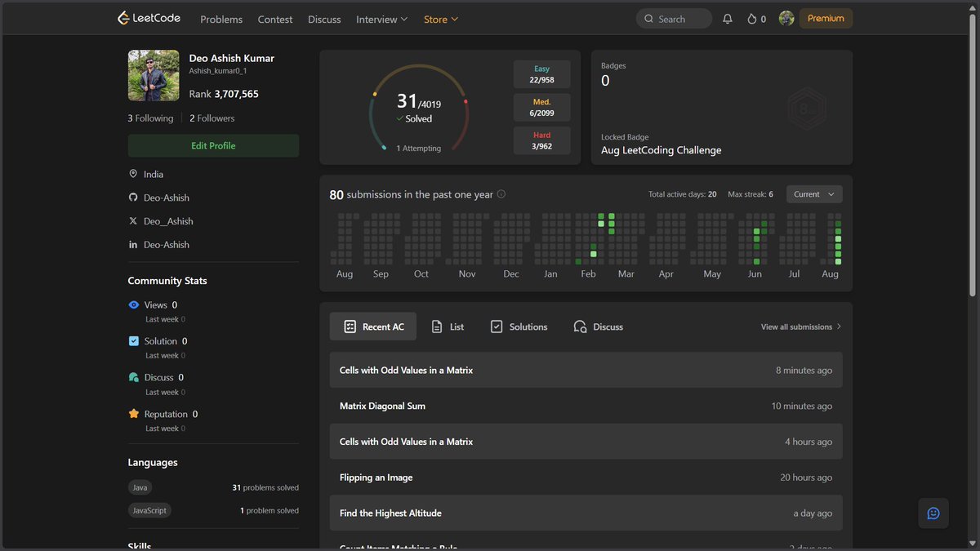The width and height of the screenshot is (980, 551).
Task: Click the Discuss bubble icon in Community Stats
Action: pyautogui.click(x=134, y=377)
